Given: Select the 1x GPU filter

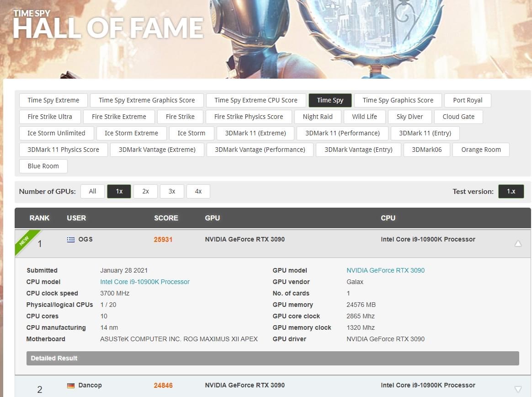Looking at the screenshot, I should [x=119, y=192].
